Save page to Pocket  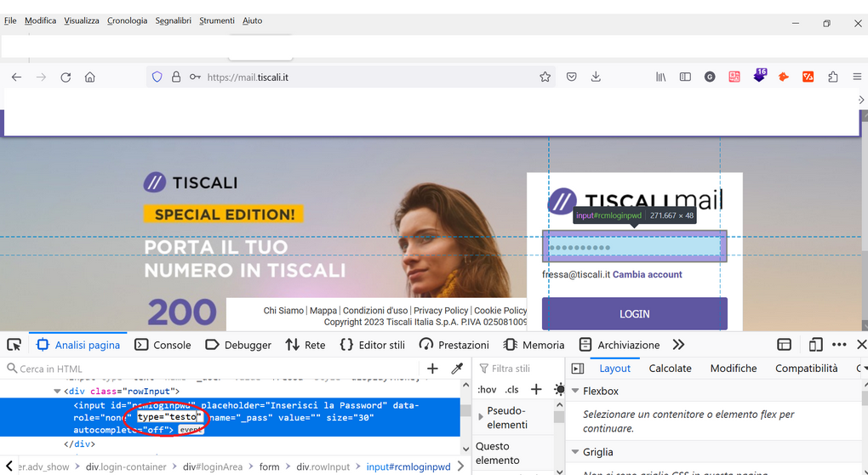pos(571,77)
